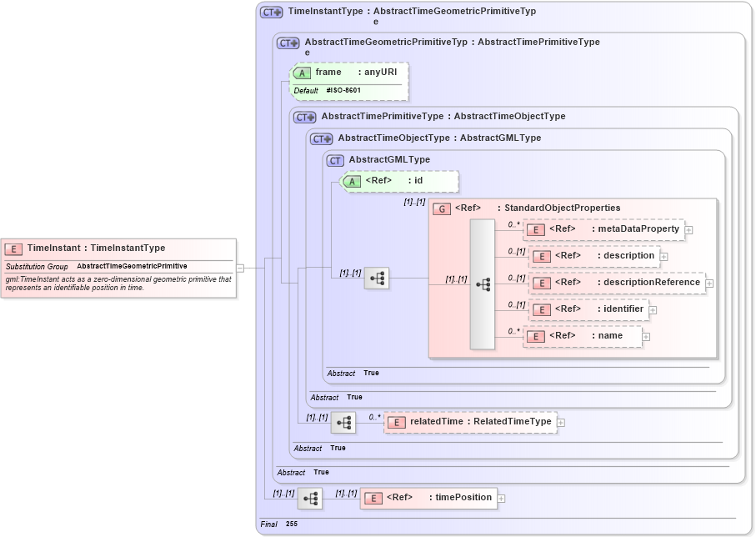Expand the metaDataProperty element
Screen dimensions: 756x537
[x=688, y=230]
